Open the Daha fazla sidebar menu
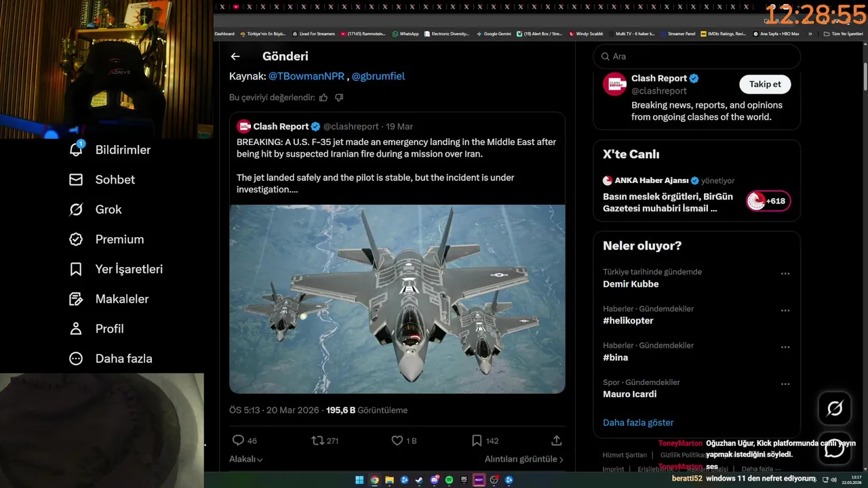Image resolution: width=868 pixels, height=488 pixels. [111, 359]
